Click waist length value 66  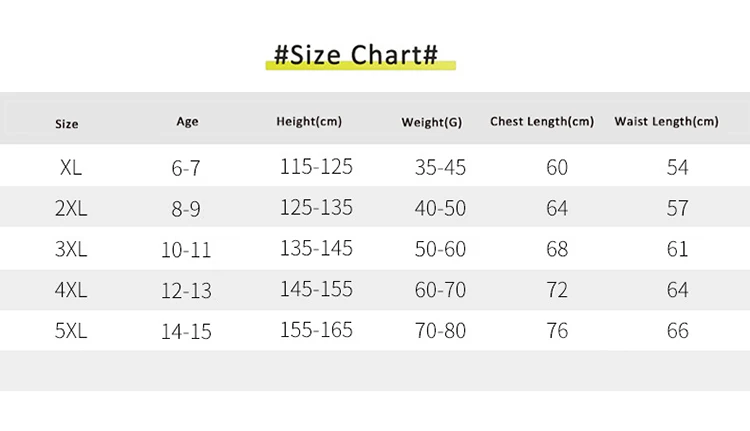(678, 331)
